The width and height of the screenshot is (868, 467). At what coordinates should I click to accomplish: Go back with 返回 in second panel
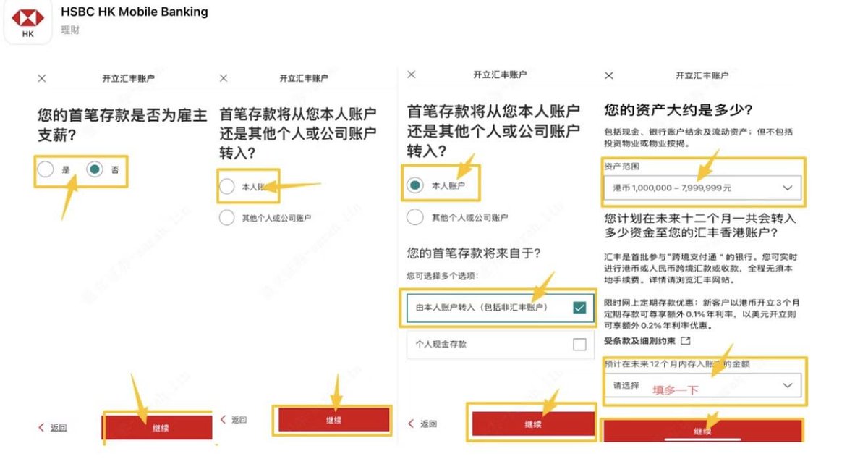tap(233, 420)
